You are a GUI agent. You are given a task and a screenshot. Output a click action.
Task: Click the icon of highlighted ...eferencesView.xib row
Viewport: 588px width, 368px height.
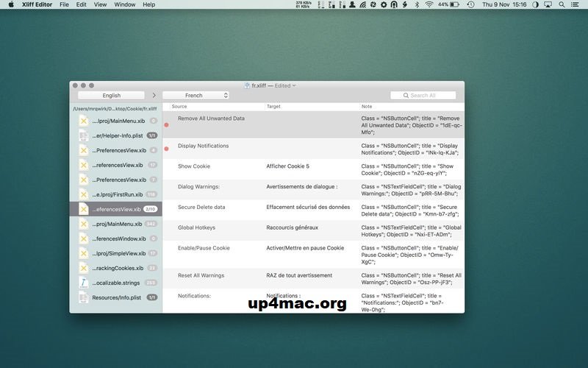click(83, 209)
